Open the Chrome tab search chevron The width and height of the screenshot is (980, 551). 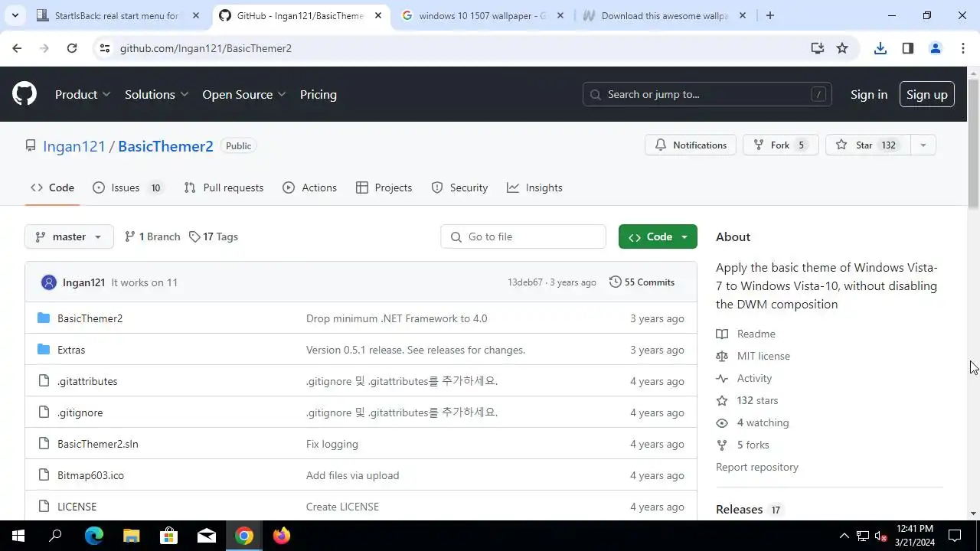[x=16, y=15]
